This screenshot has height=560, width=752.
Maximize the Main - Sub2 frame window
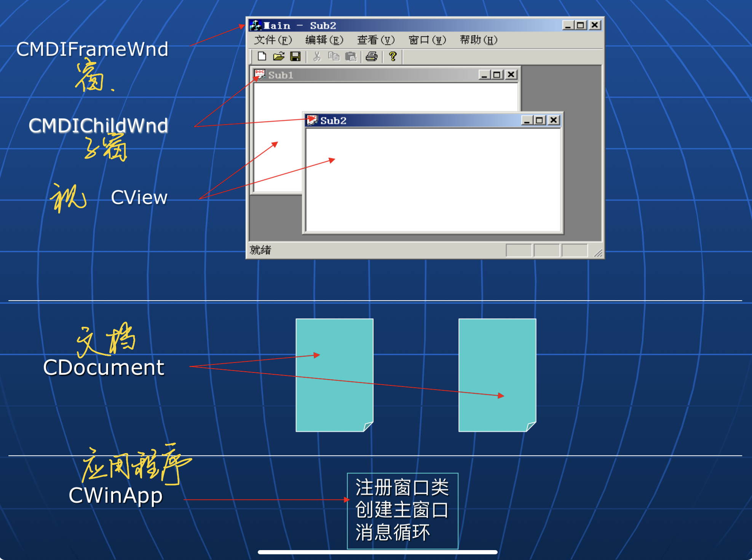580,25
